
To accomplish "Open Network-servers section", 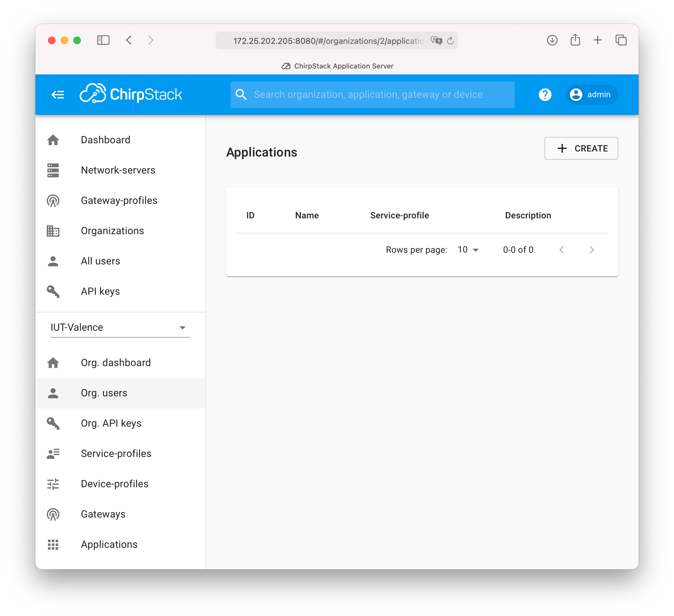I will point(117,169).
